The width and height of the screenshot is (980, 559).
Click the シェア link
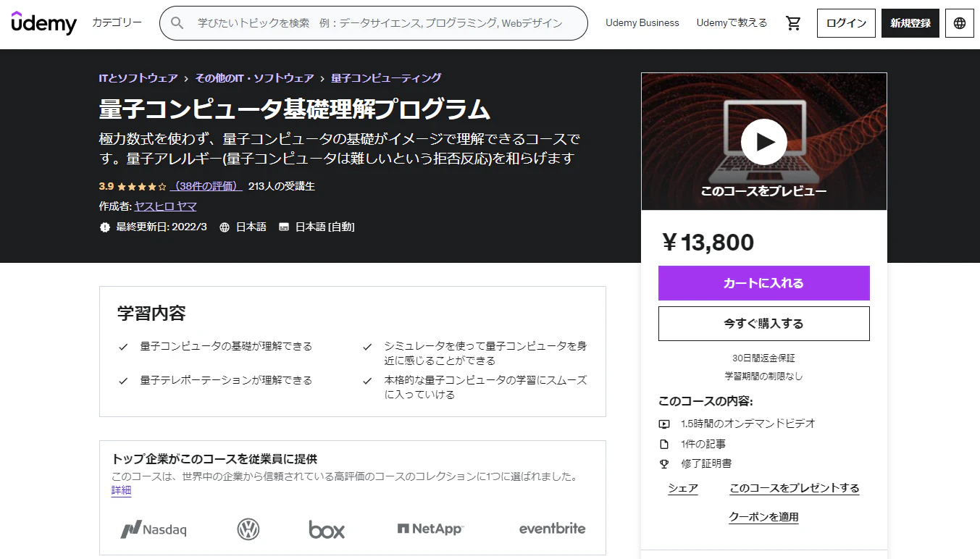683,488
